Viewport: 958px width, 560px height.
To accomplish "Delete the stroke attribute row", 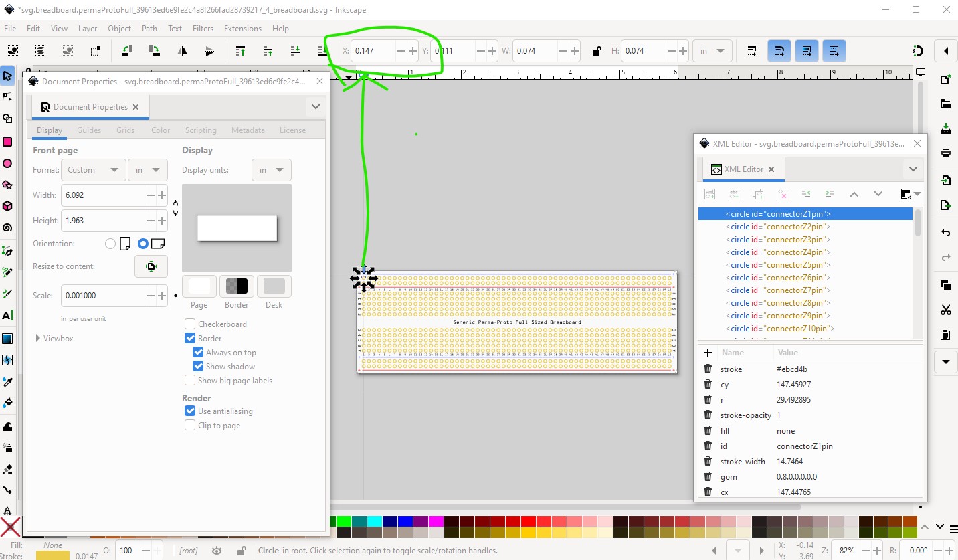I will [708, 369].
